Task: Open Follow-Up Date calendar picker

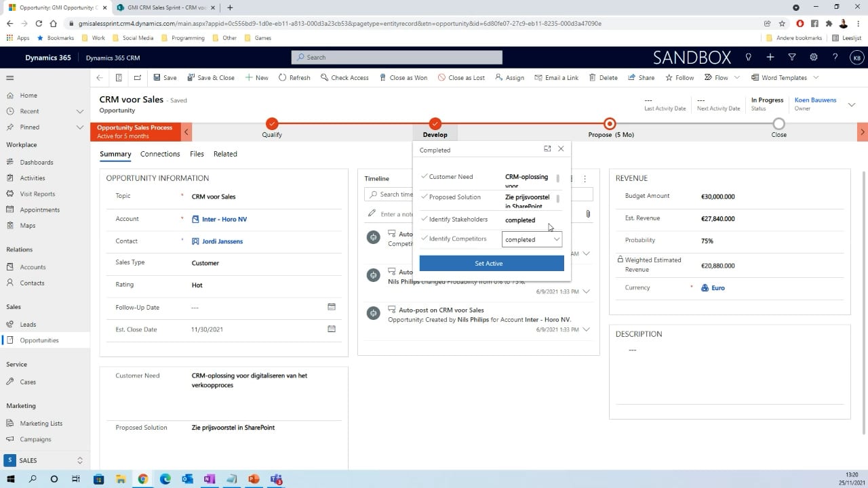Action: 332,307
